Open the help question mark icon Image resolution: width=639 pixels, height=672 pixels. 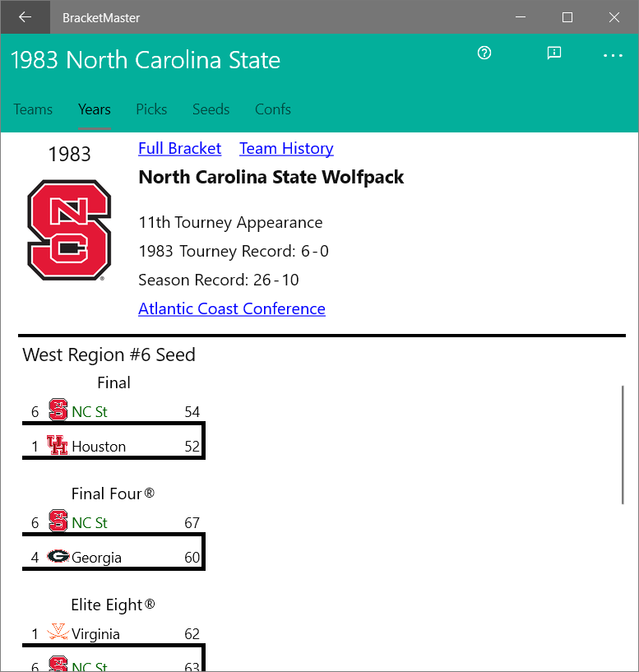click(x=484, y=53)
